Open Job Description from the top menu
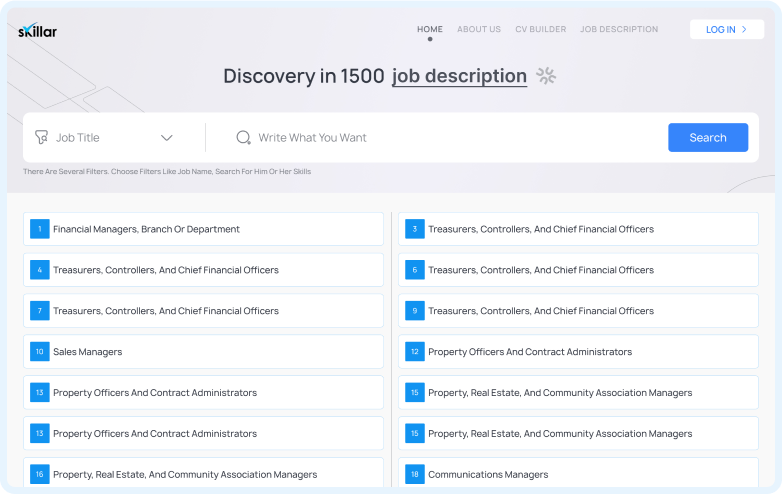This screenshot has height=494, width=782. coord(619,29)
